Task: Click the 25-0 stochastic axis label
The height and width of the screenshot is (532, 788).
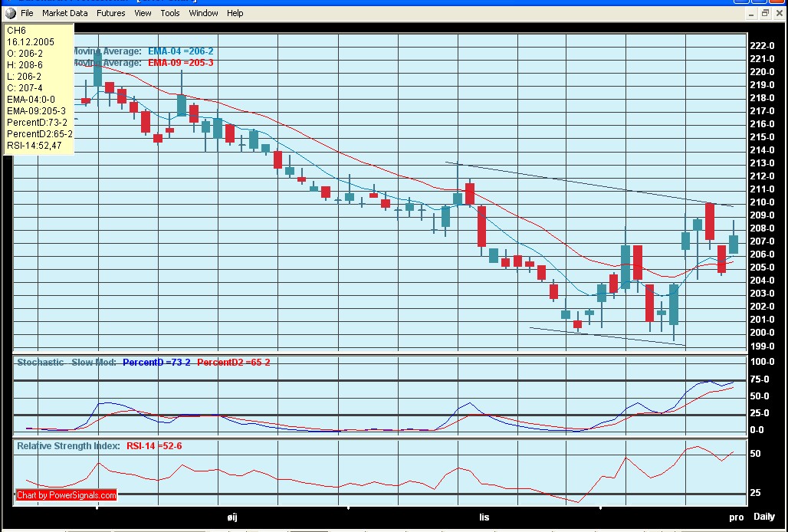Action: (760, 413)
